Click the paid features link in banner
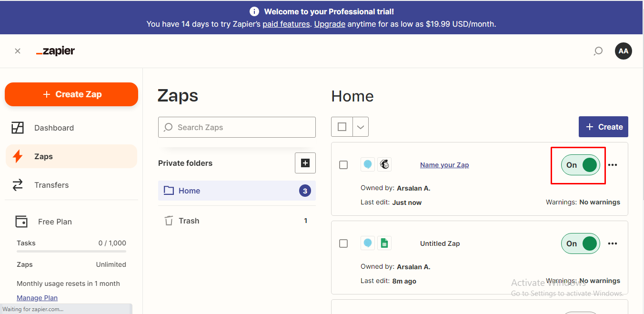Image resolution: width=644 pixels, height=314 pixels. click(x=286, y=24)
